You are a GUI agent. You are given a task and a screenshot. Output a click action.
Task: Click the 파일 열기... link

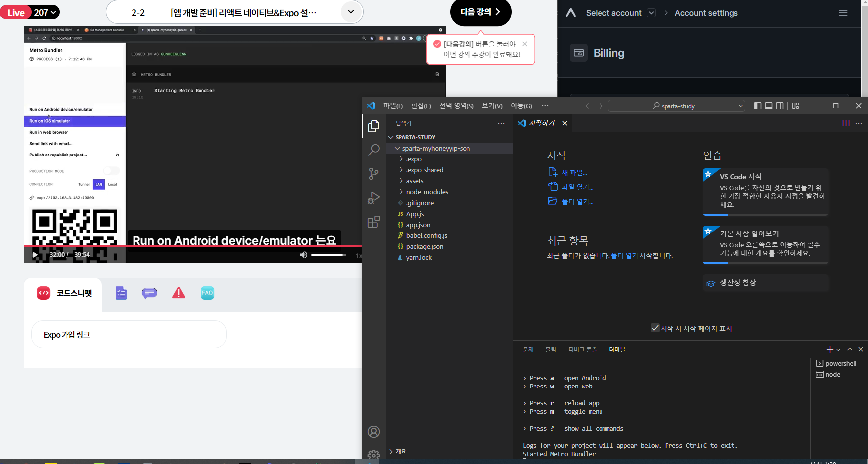(577, 187)
